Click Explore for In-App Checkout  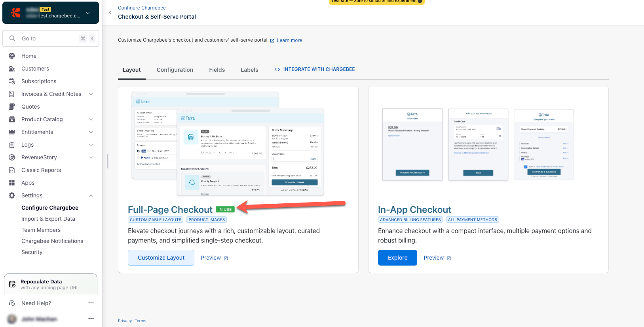coord(397,258)
